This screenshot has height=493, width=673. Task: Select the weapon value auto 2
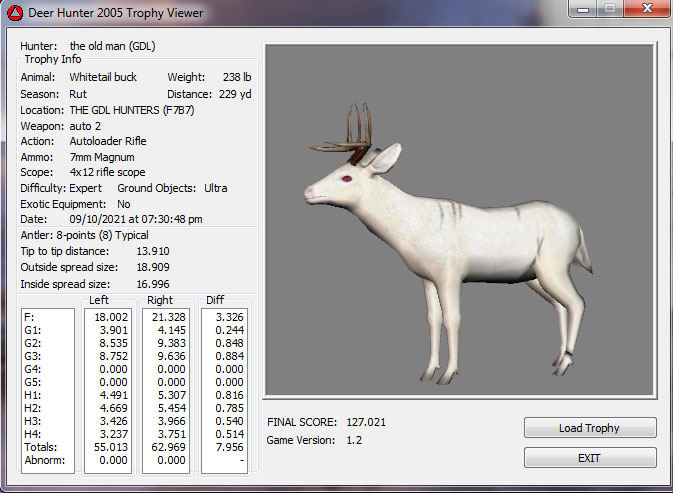click(85, 125)
